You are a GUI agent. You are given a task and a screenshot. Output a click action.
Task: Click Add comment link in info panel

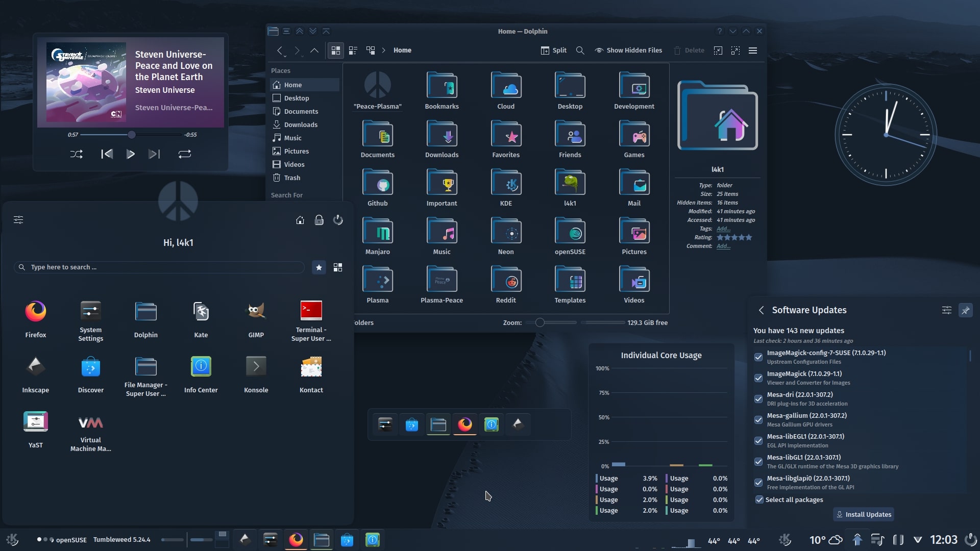coord(723,246)
